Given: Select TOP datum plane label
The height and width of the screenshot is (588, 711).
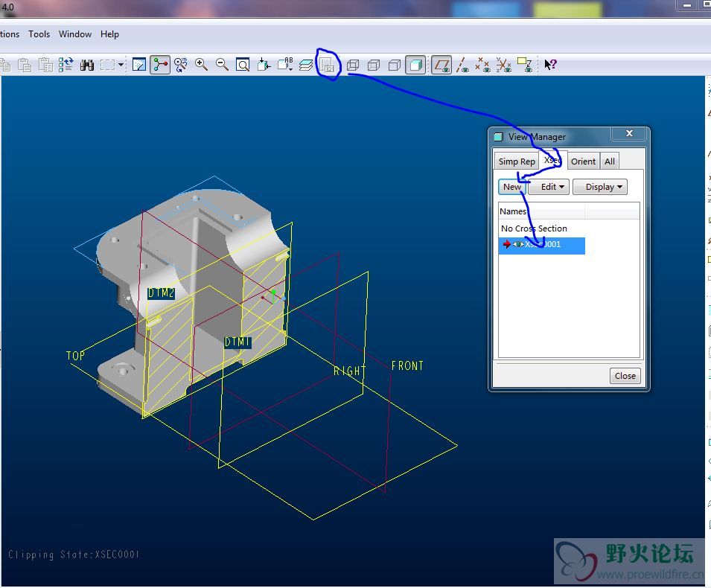Looking at the screenshot, I should (x=75, y=356).
